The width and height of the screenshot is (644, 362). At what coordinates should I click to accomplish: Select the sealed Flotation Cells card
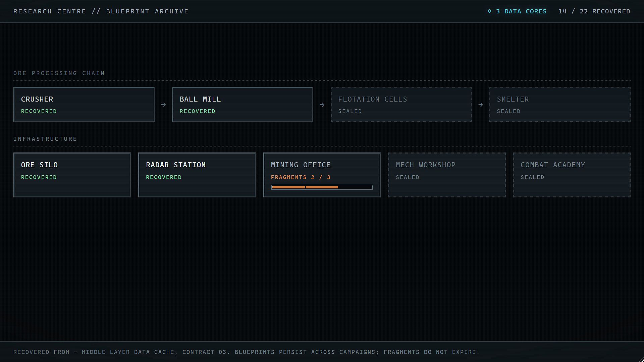pyautogui.click(x=401, y=104)
